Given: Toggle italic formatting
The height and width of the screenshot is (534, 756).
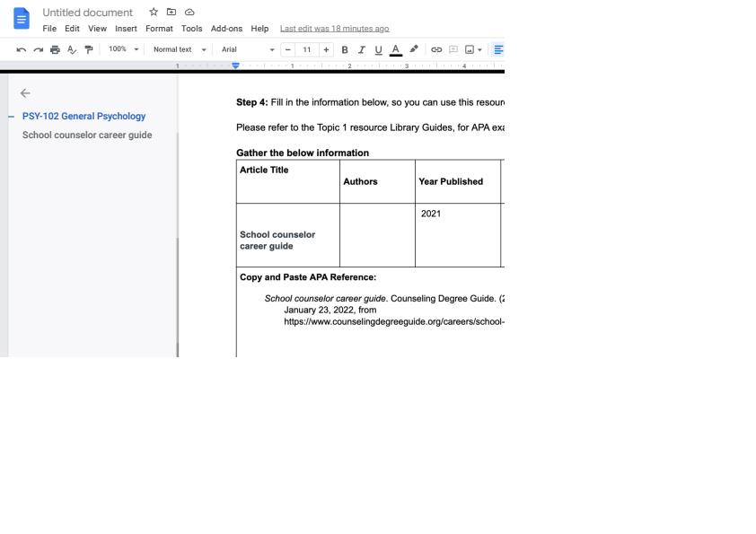Looking at the screenshot, I should [362, 50].
